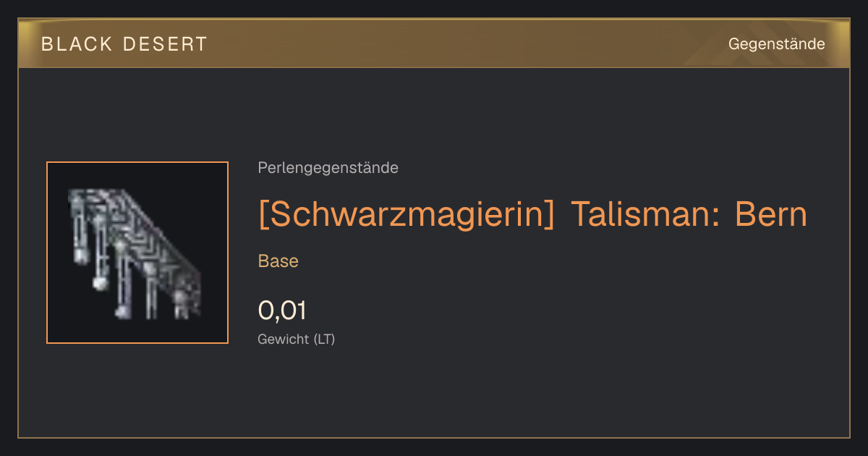This screenshot has height=456, width=868.
Task: Click the Gewicht (LT) label
Action: click(297, 339)
